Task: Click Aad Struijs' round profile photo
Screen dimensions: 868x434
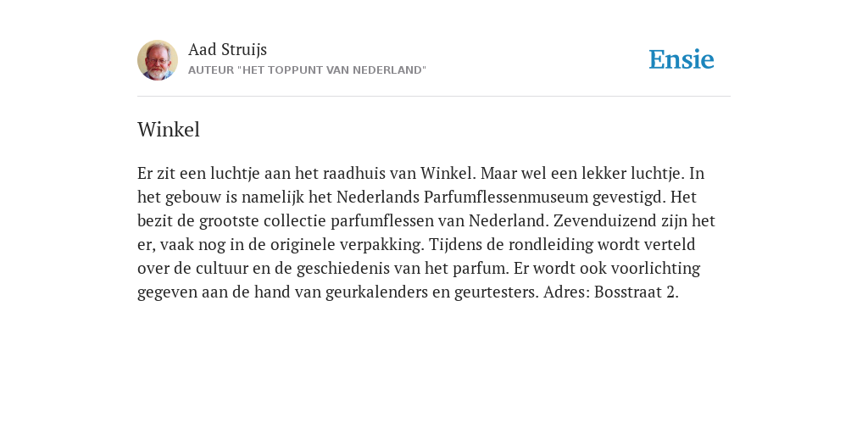Action: click(x=158, y=60)
